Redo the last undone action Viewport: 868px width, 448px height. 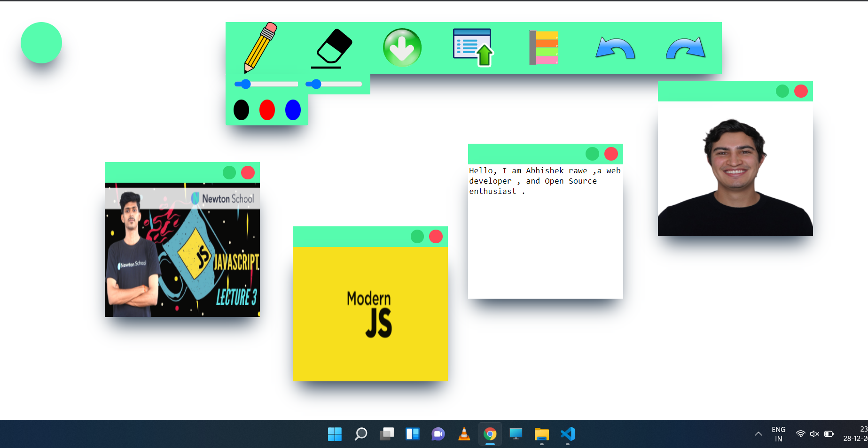coord(686,48)
